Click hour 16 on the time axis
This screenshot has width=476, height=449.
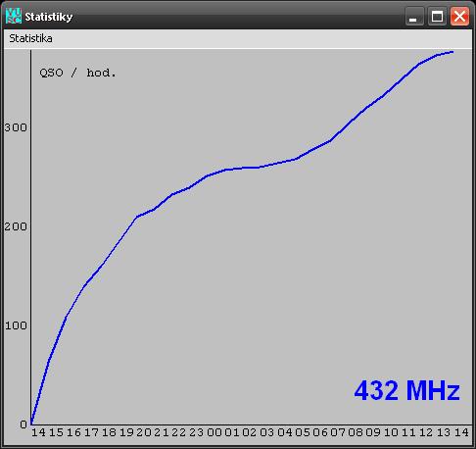coord(73,432)
